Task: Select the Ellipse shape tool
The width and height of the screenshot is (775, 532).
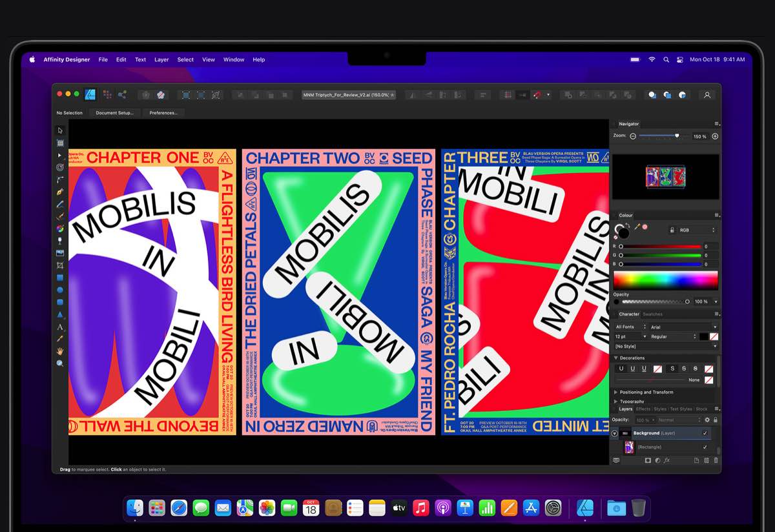Action: [x=60, y=290]
